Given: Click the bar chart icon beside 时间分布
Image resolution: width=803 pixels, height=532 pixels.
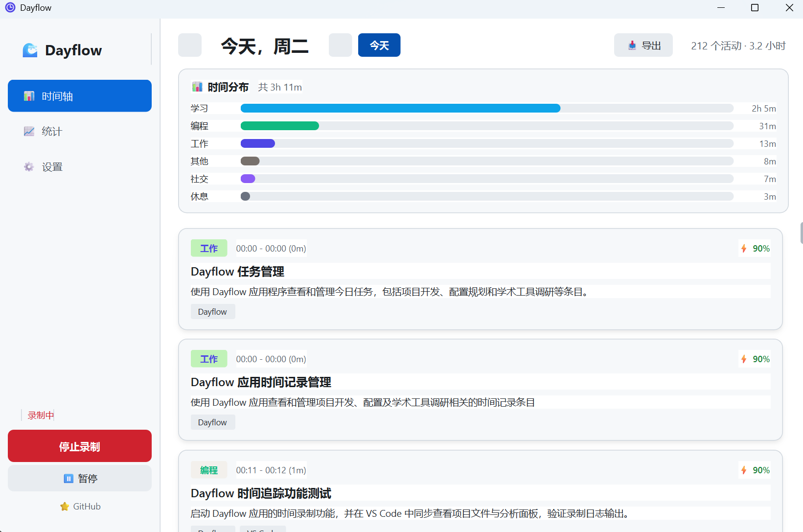Looking at the screenshot, I should pyautogui.click(x=197, y=87).
